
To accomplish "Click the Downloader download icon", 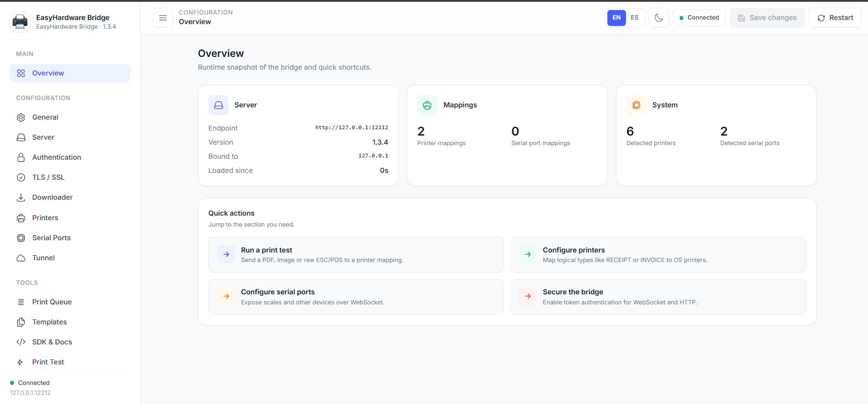I will point(21,197).
